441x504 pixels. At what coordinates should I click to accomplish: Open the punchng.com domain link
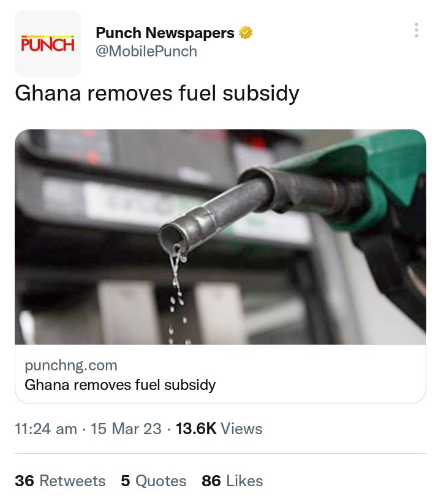click(71, 365)
